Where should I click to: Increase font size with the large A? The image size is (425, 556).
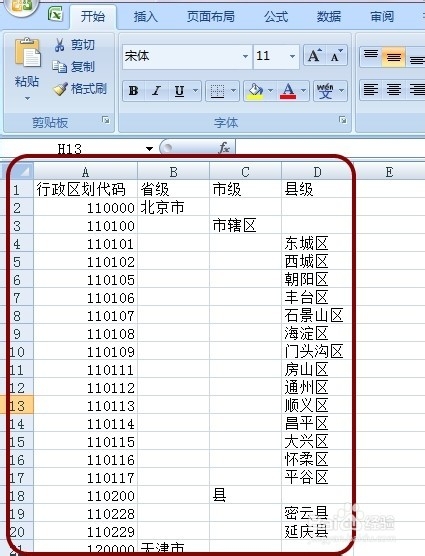tap(314, 56)
